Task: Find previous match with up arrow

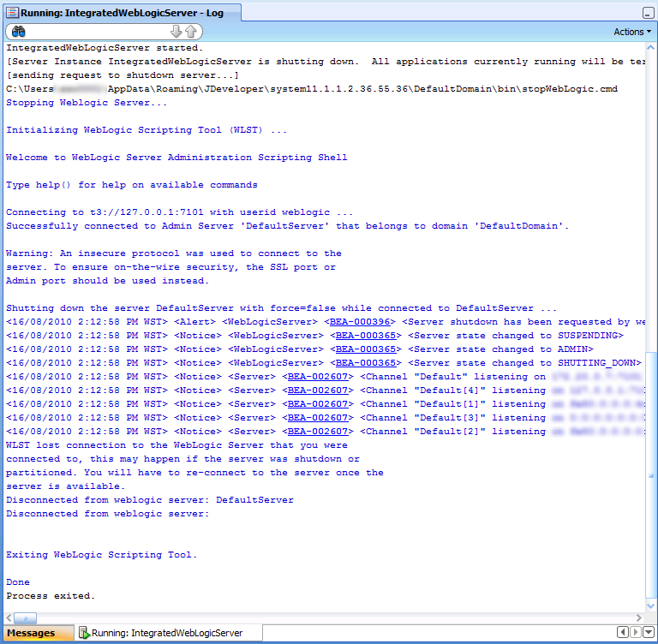Action: coord(191,32)
